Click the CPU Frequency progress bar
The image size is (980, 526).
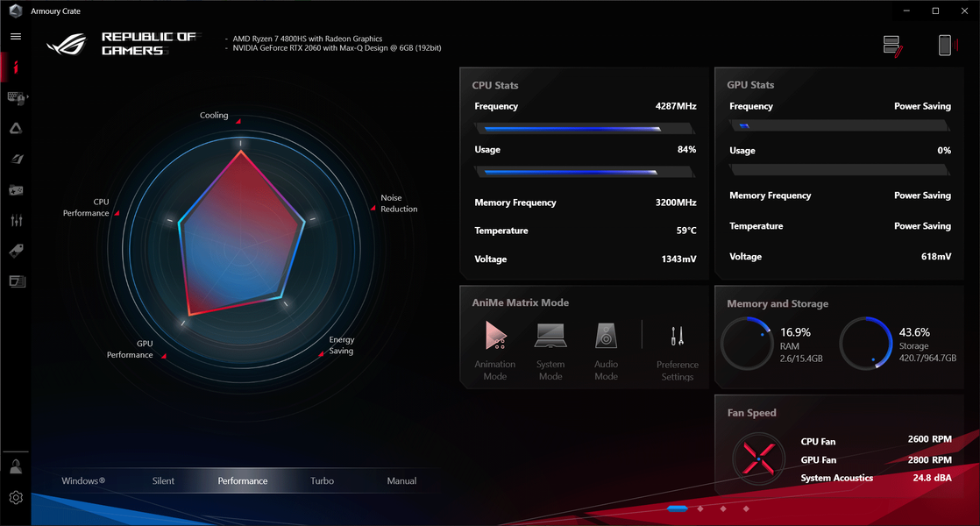(x=585, y=129)
